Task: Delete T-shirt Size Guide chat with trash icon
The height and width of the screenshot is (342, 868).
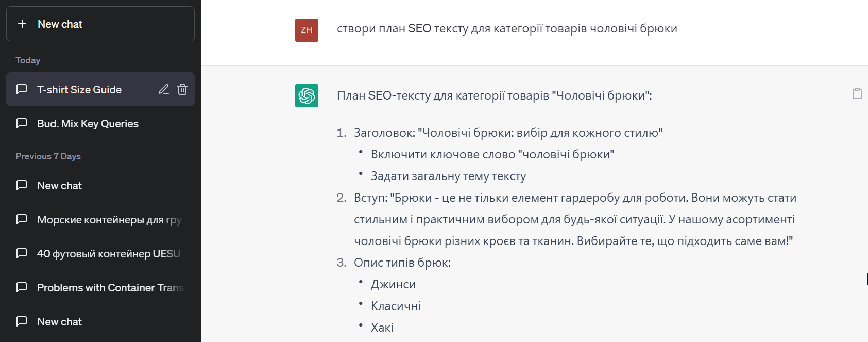Action: click(182, 89)
